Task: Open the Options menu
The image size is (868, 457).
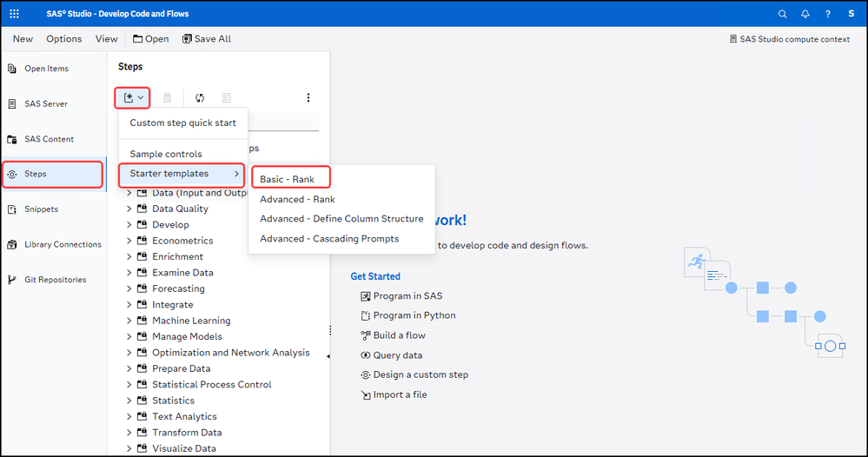Action: pyautogui.click(x=63, y=39)
